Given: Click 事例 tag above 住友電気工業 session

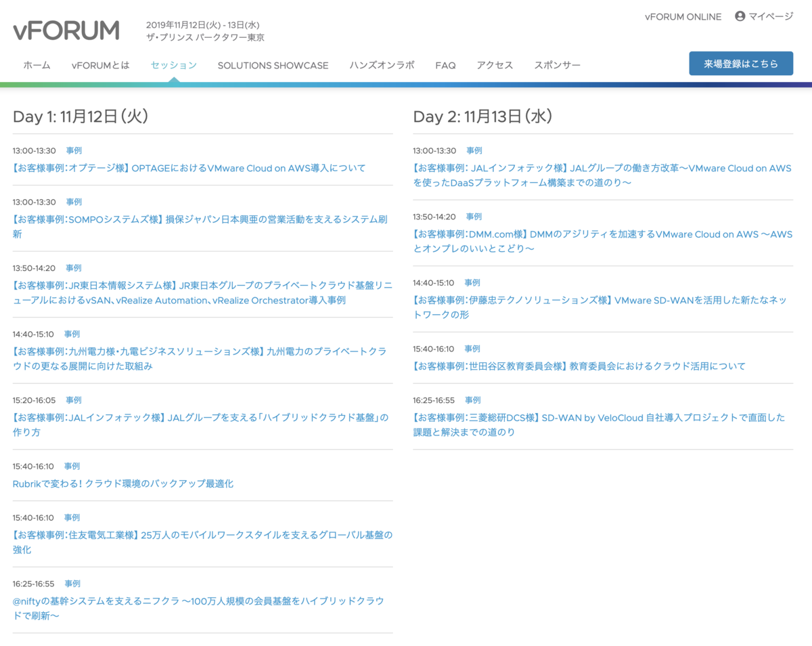Looking at the screenshot, I should pos(72,517).
